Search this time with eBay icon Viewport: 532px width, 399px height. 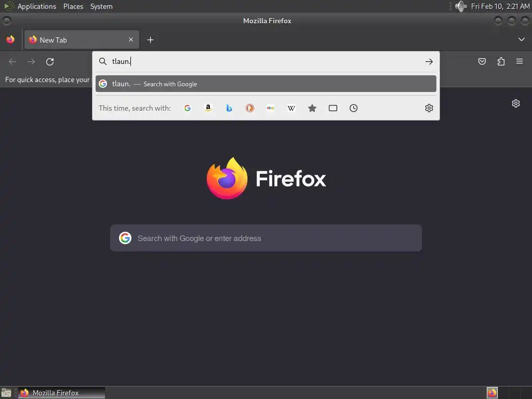[x=271, y=108]
